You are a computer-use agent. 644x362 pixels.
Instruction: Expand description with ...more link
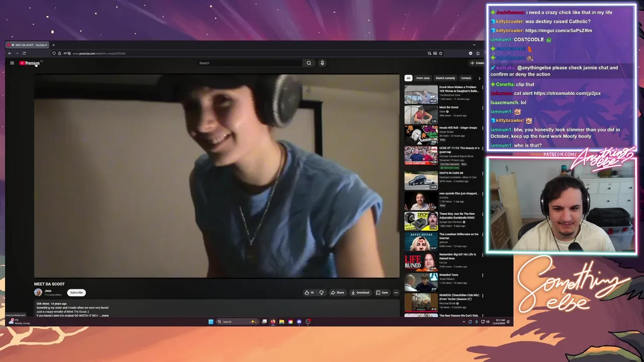click(105, 316)
